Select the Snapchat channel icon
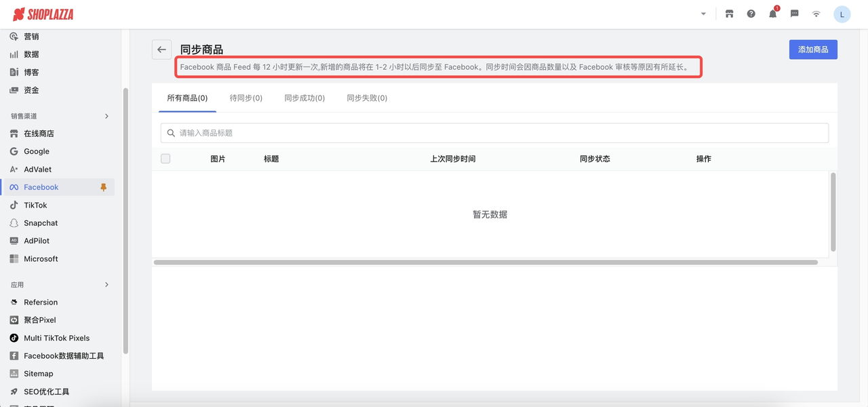868x407 pixels. coord(12,222)
